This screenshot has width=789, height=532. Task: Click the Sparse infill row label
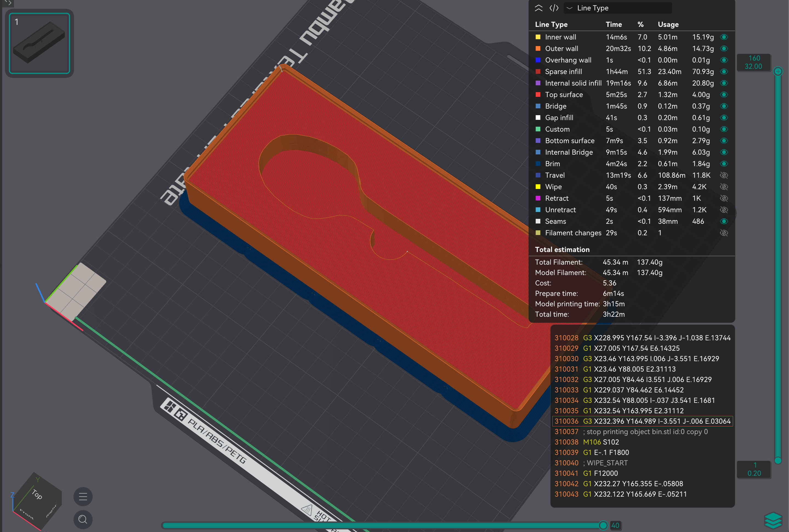click(563, 72)
